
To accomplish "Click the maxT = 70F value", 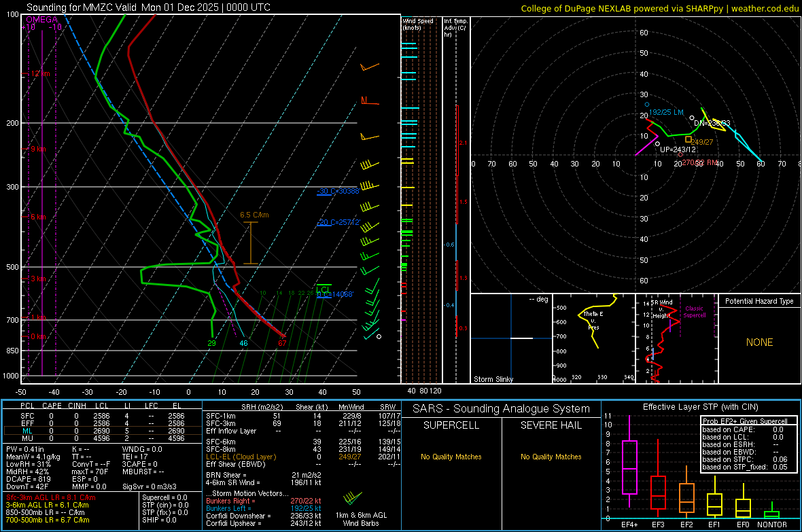I will (x=90, y=472).
